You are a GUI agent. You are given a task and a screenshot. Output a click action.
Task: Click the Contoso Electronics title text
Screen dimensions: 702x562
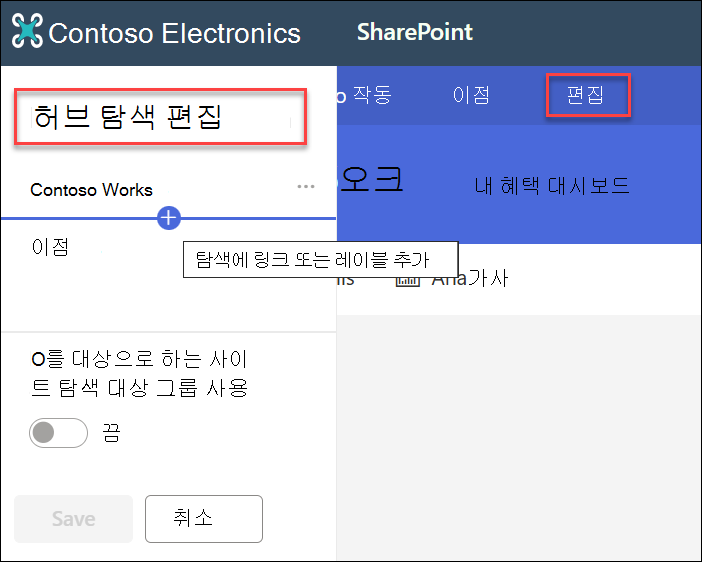174,34
